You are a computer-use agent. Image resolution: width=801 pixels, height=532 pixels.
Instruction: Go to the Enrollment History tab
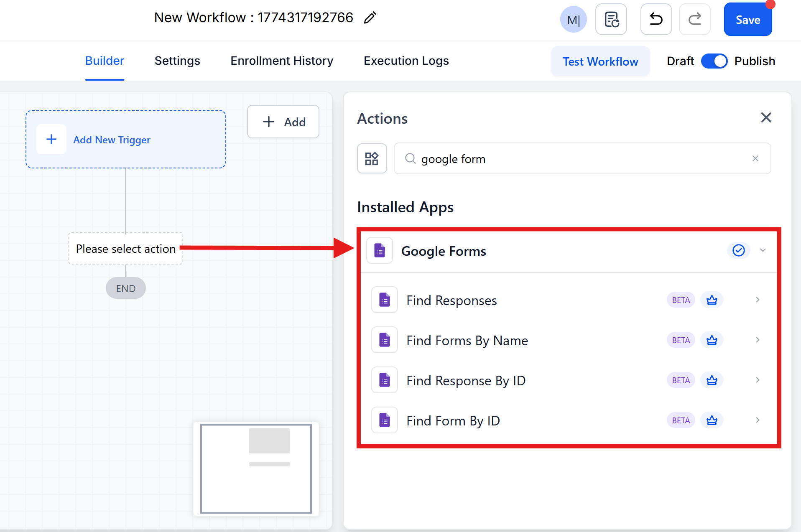point(282,61)
